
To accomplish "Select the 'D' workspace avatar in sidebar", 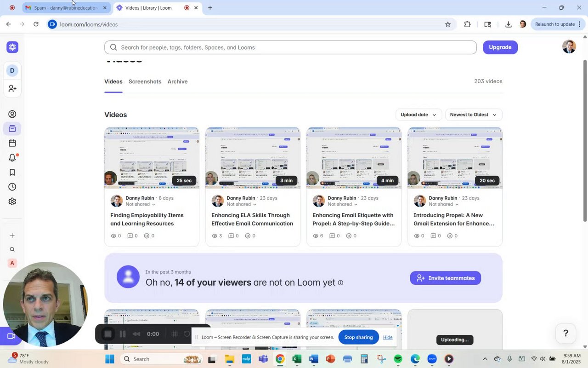I will point(12,70).
